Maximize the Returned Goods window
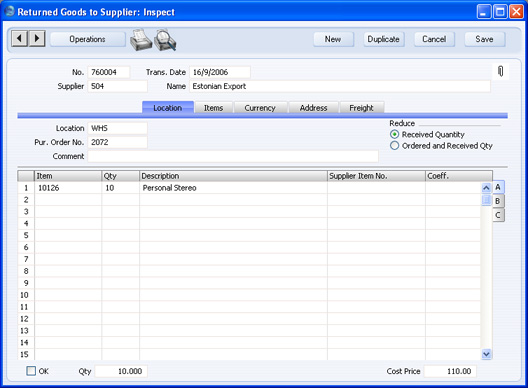 (x=500, y=12)
